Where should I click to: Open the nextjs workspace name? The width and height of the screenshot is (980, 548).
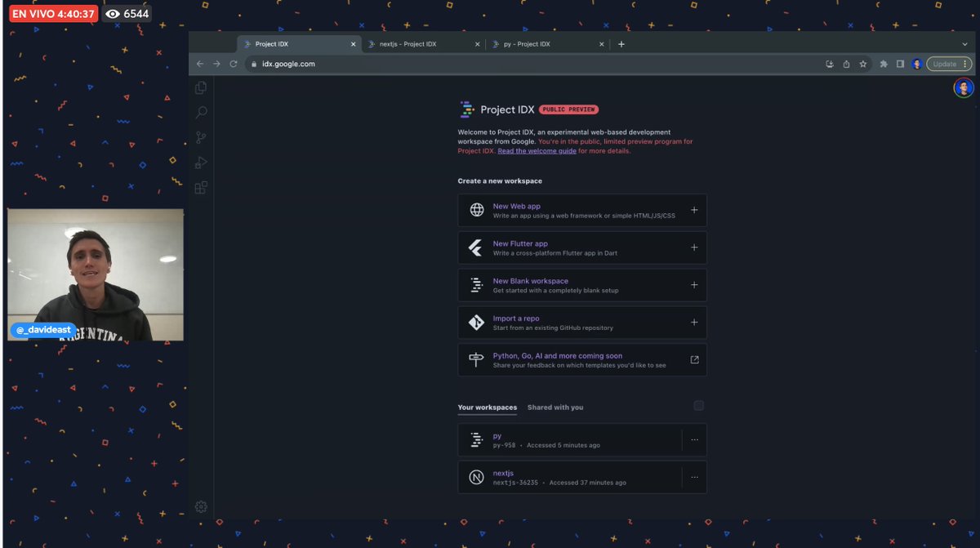(x=504, y=474)
